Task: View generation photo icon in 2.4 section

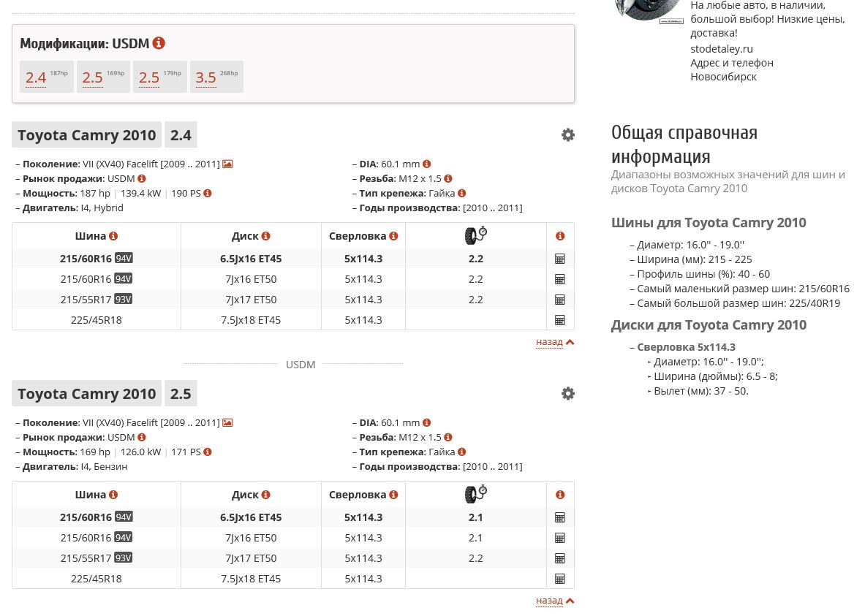Action: coord(227,164)
